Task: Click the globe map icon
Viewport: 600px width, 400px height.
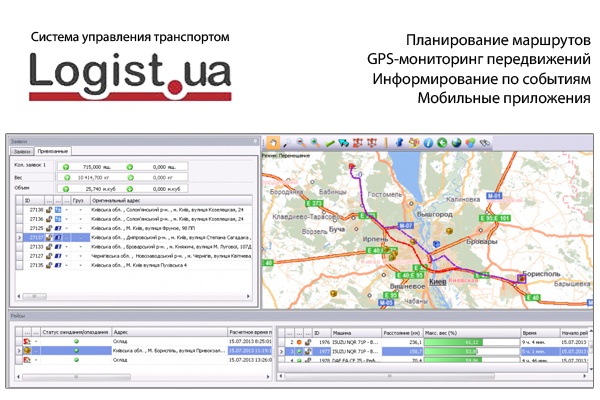Action: tap(456, 143)
